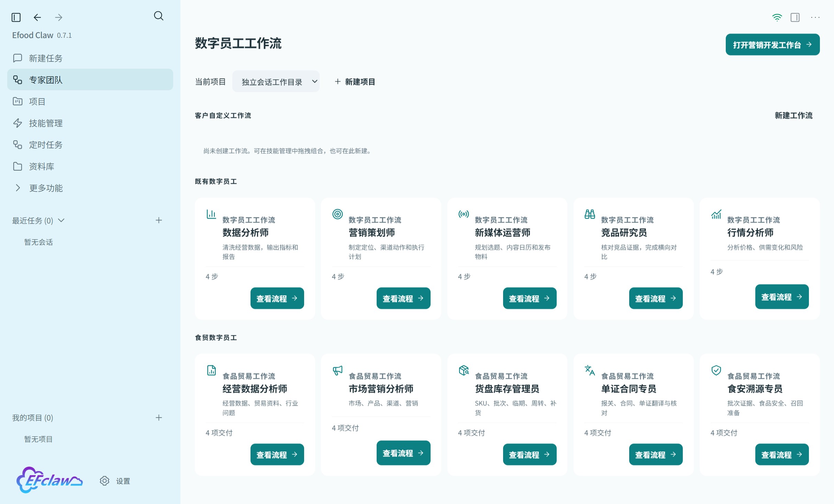This screenshot has height=504, width=834.
Task: Click the 食安溯源专员 shield check icon
Action: [x=716, y=370]
